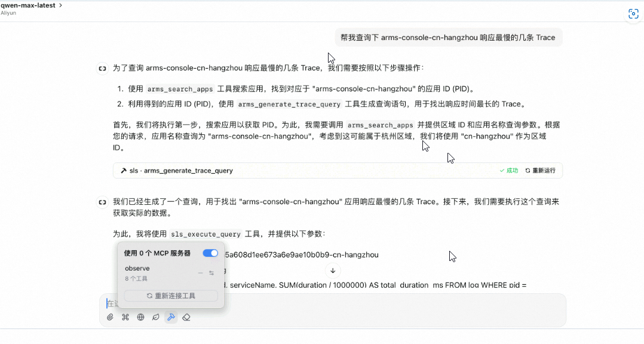The height and width of the screenshot is (344, 644).
Task: Click the command shortcut icon
Action: coord(125,317)
